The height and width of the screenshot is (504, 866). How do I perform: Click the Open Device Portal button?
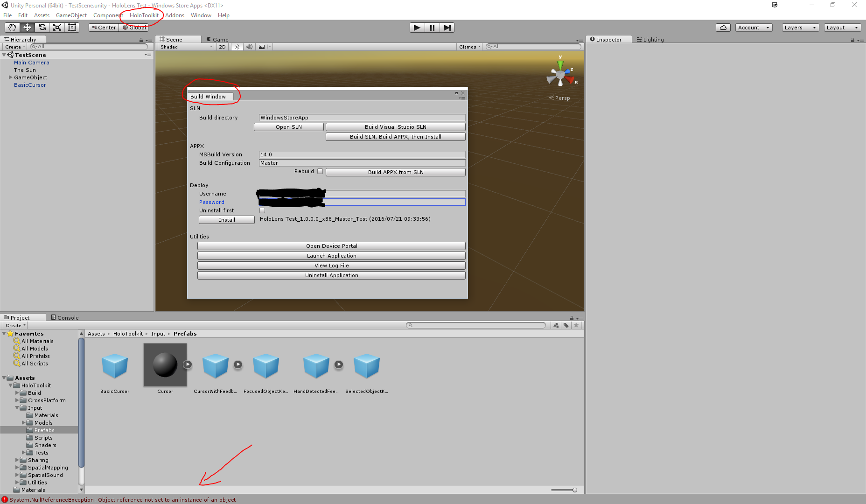click(x=331, y=245)
